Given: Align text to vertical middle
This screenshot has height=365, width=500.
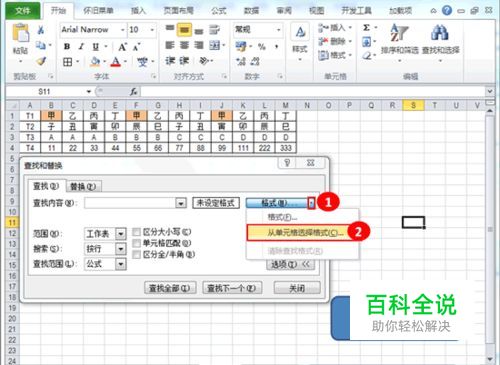Looking at the screenshot, I should (x=184, y=30).
